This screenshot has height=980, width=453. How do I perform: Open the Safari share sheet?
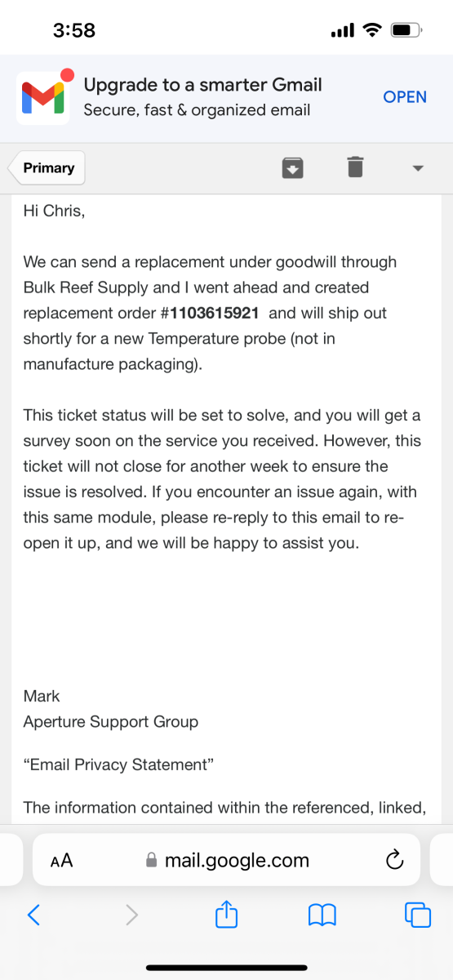pos(226,914)
